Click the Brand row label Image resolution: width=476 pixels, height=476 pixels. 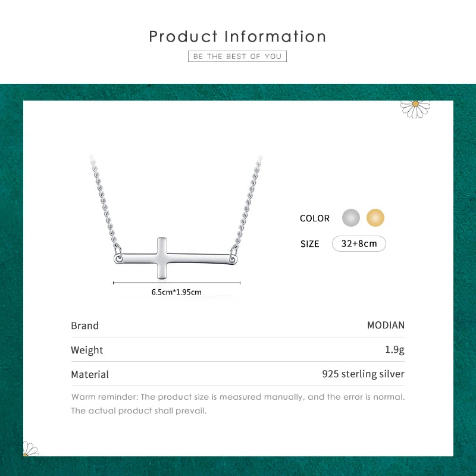click(x=85, y=326)
